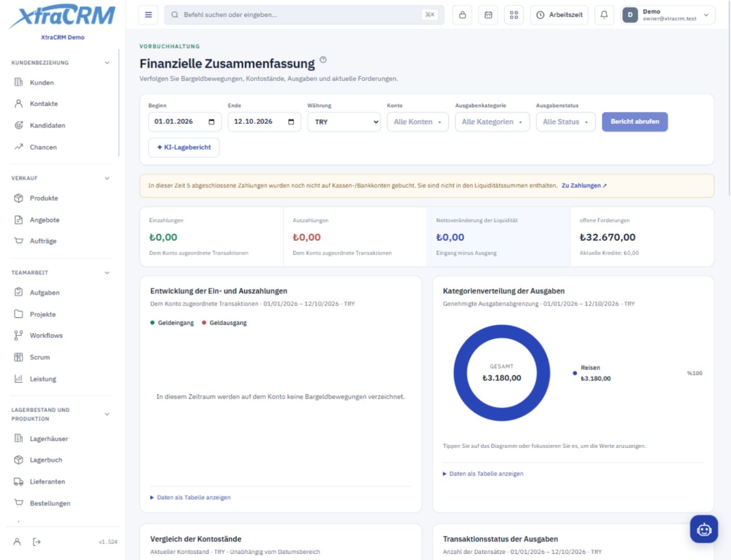Click the XtraCRM logo
The width and height of the screenshot is (731, 560).
pyautogui.click(x=62, y=17)
